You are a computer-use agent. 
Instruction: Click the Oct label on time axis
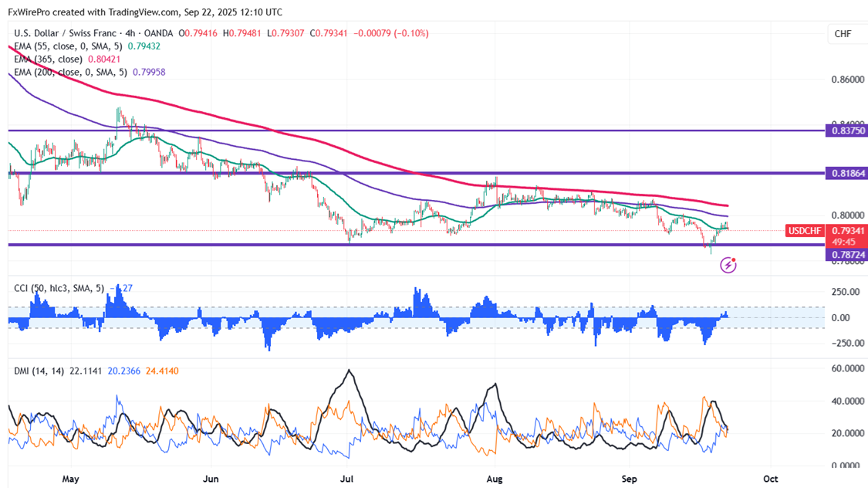pyautogui.click(x=771, y=480)
